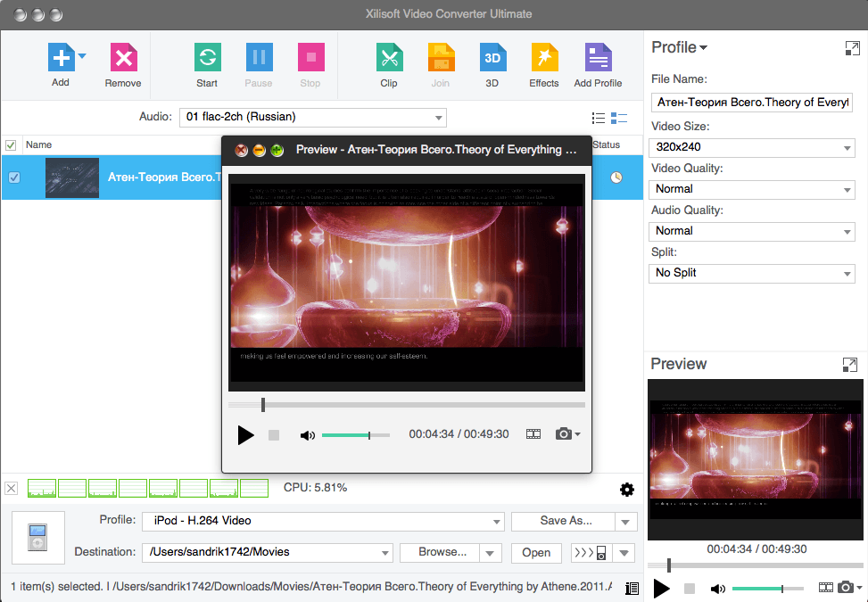Toggle filmstrip icon in side Preview panel

pos(825,588)
